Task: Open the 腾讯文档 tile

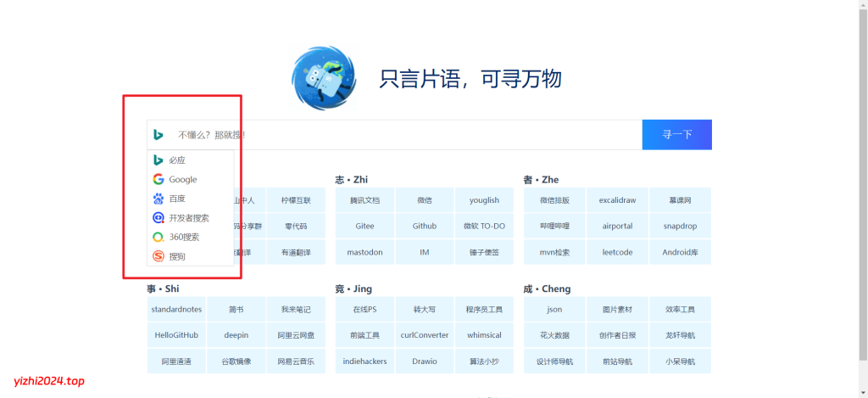Action: pyautogui.click(x=364, y=201)
